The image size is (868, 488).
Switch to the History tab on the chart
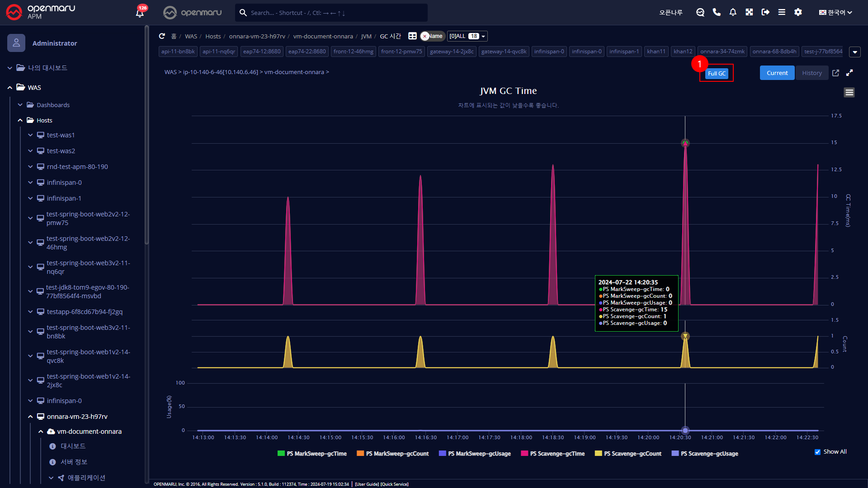[x=812, y=73]
